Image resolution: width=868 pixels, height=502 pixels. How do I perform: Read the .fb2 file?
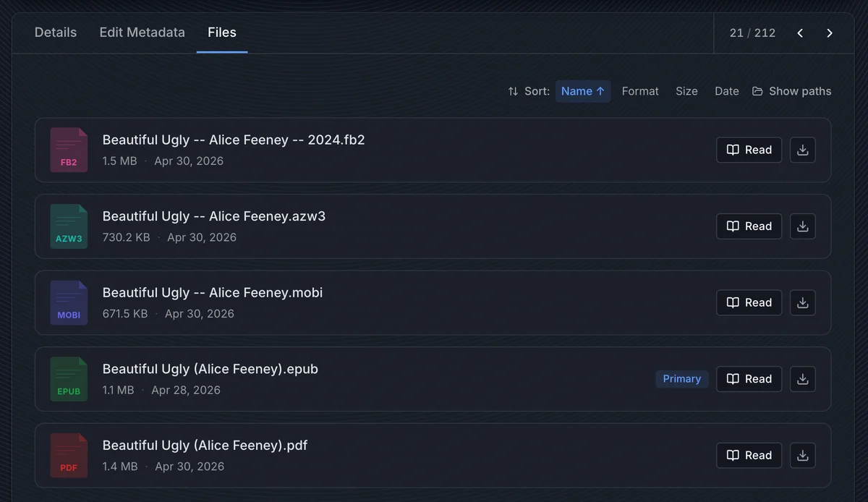coord(749,150)
